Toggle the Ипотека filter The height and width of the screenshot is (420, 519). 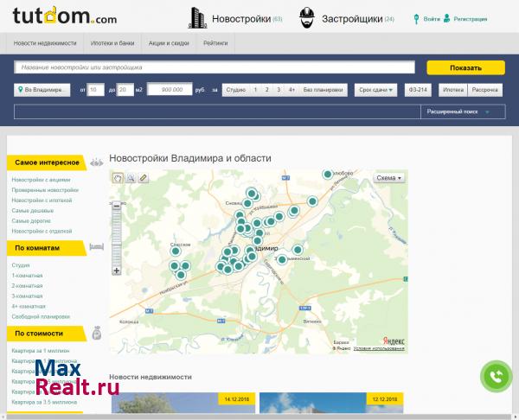(453, 90)
